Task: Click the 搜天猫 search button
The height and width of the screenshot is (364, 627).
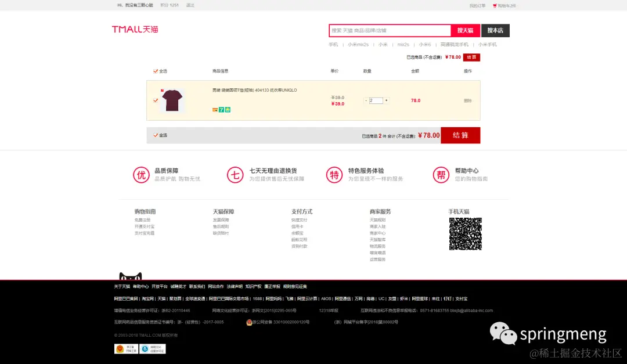Action: (466, 30)
